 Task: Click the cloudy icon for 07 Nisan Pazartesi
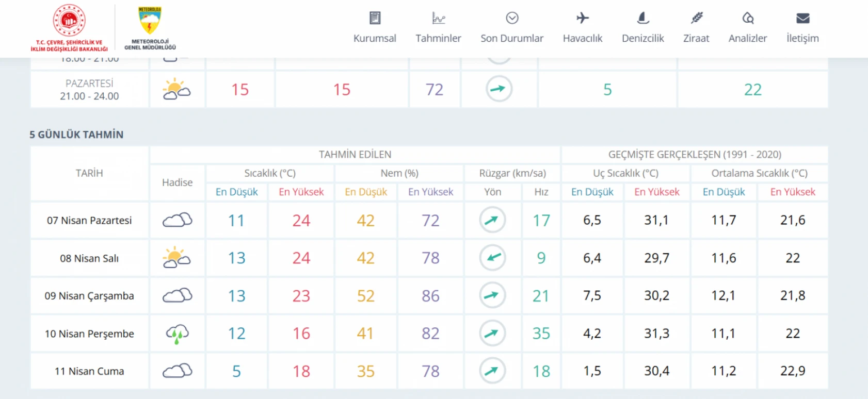tap(177, 220)
